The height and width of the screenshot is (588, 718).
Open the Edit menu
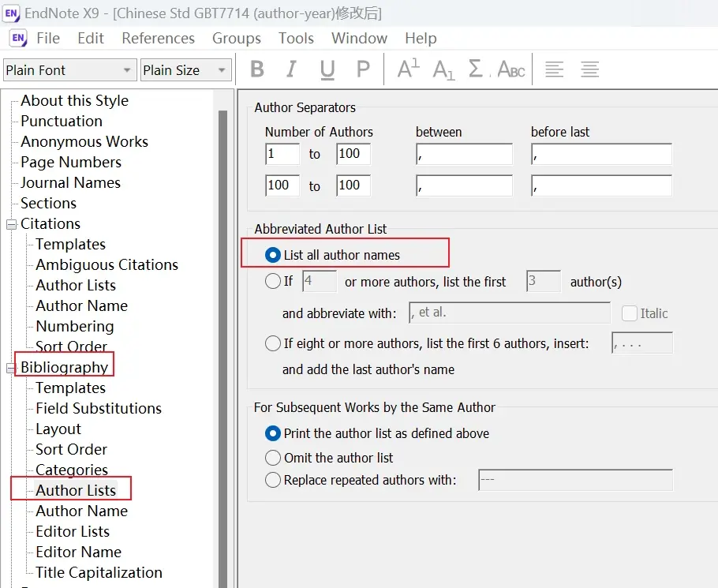click(91, 38)
